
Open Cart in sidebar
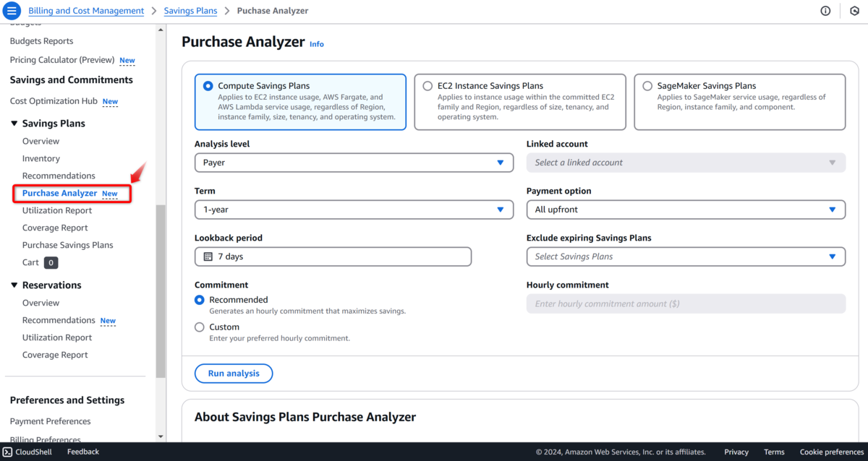click(x=30, y=262)
